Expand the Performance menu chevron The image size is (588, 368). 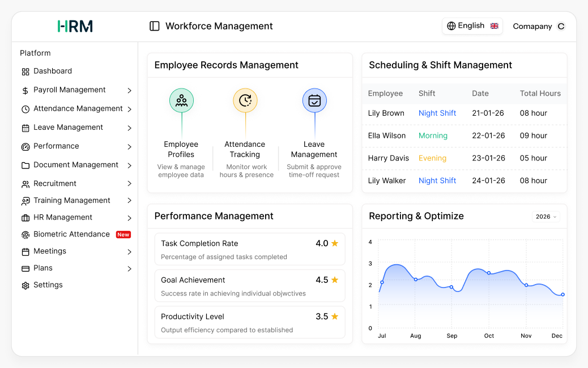pyautogui.click(x=130, y=146)
